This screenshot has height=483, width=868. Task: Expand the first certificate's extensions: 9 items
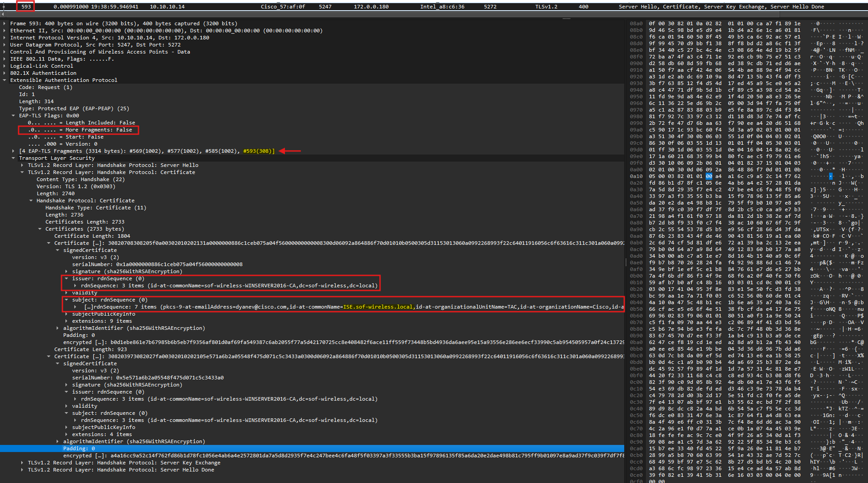pyautogui.click(x=66, y=321)
